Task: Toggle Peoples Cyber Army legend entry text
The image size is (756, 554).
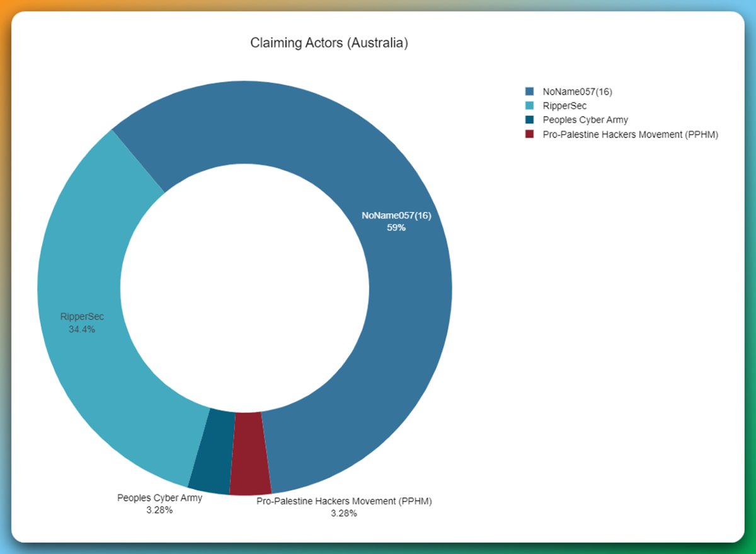Action: click(585, 120)
